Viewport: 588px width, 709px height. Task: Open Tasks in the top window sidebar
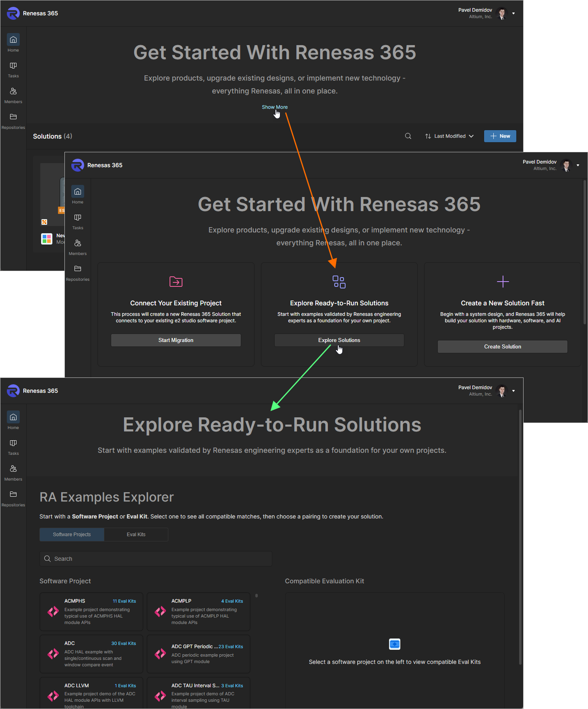click(x=13, y=69)
